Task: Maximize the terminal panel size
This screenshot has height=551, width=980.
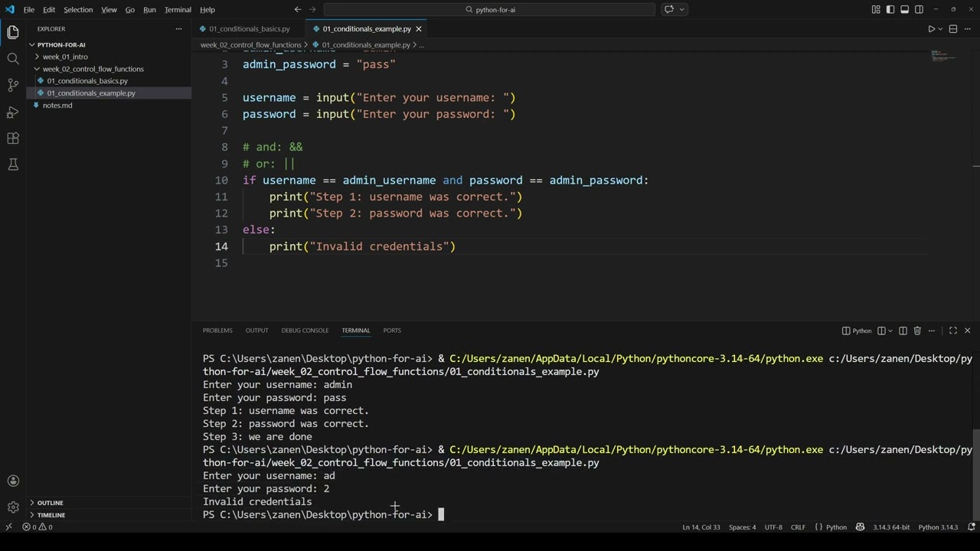Action: (x=953, y=331)
